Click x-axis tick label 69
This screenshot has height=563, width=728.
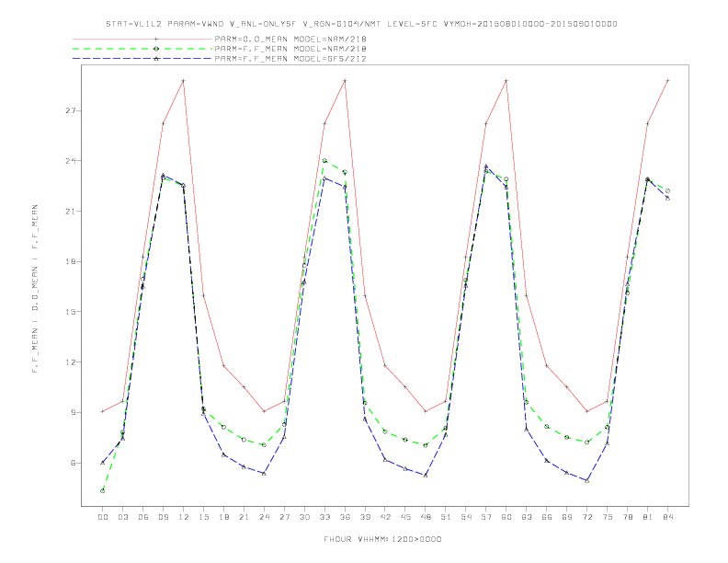pos(567,517)
